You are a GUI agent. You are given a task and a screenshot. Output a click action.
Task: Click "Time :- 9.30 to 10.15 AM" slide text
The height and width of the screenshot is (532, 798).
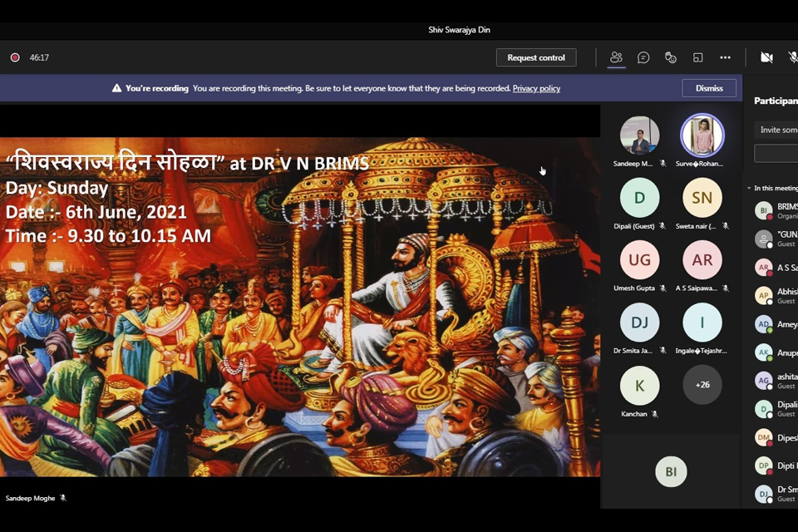pyautogui.click(x=108, y=236)
